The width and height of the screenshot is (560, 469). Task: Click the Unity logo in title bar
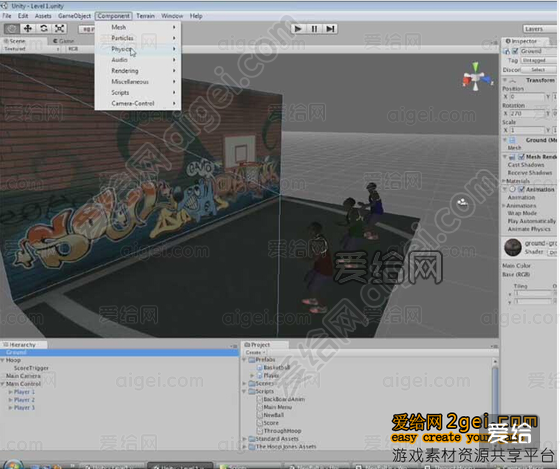pos(4,6)
